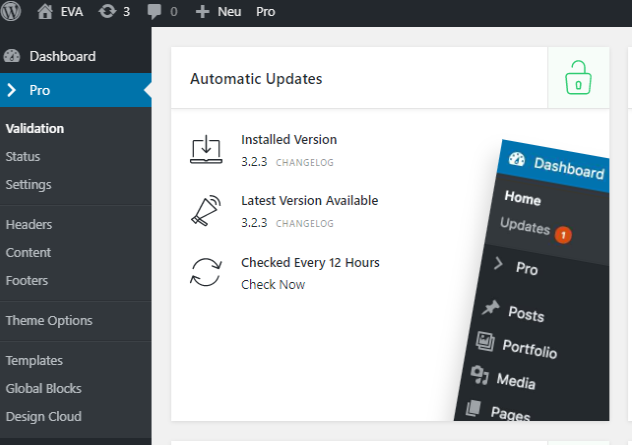Open the Validation submenu item
Screen dimensions: 632x445
35,129
